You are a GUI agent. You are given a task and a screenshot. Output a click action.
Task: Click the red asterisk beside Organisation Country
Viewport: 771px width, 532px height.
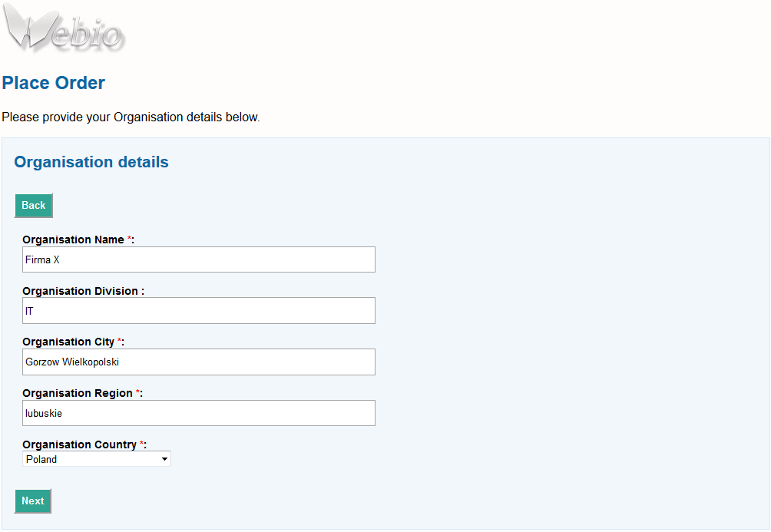[x=142, y=444]
